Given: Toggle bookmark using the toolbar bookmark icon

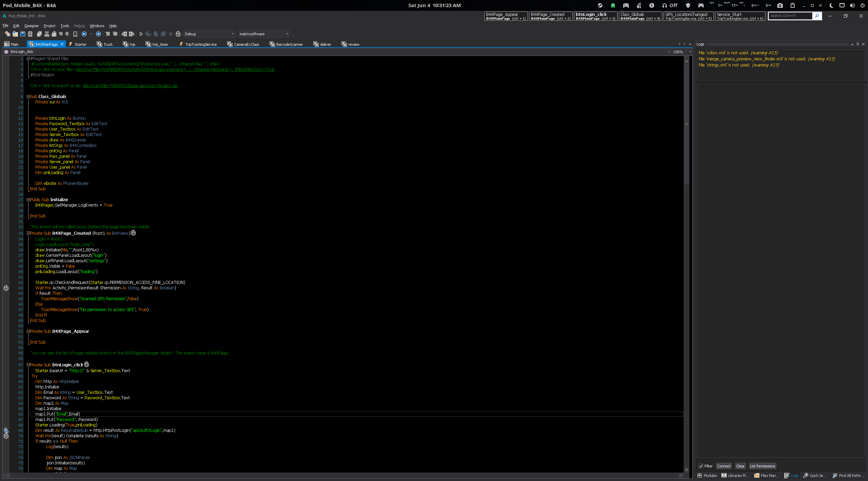Looking at the screenshot, I should pos(75,34).
